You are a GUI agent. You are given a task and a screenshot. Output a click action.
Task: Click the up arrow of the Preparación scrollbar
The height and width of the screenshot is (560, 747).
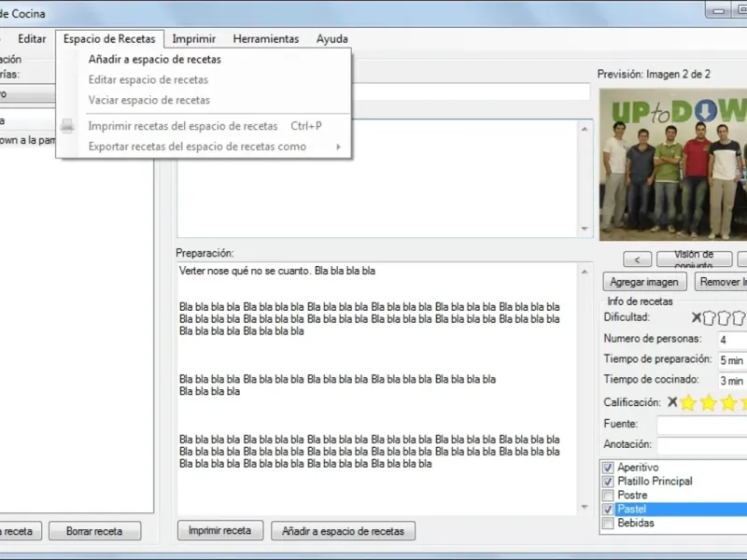point(585,272)
